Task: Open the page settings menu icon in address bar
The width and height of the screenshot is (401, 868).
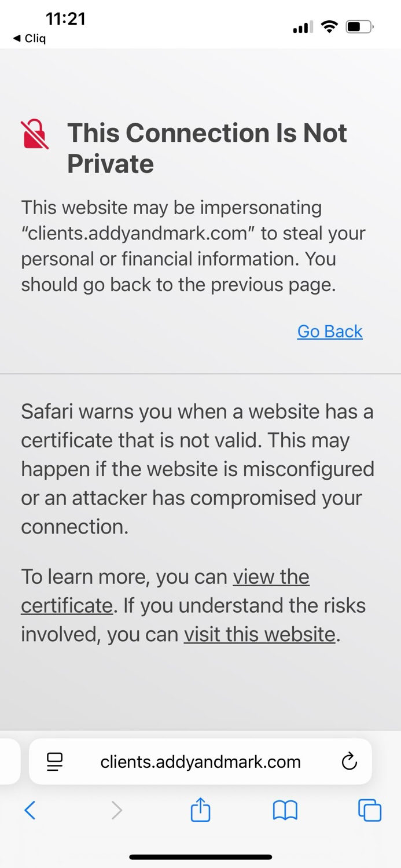Action: click(54, 762)
